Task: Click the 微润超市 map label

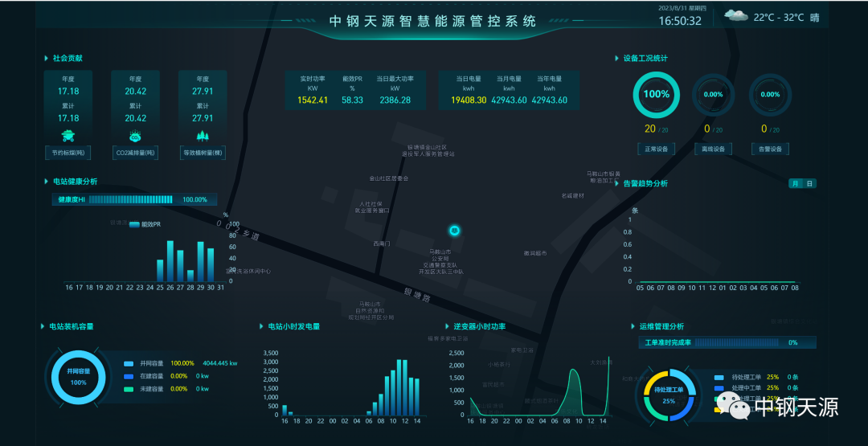Action: [535, 253]
